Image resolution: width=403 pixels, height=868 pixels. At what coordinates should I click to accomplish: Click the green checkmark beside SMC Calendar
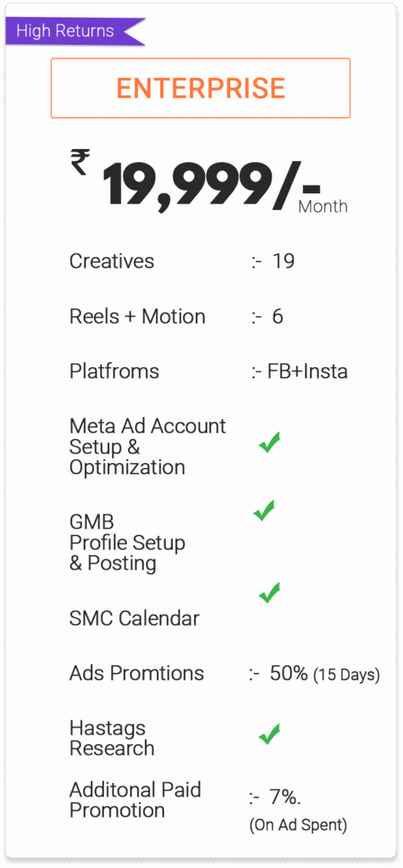[269, 593]
